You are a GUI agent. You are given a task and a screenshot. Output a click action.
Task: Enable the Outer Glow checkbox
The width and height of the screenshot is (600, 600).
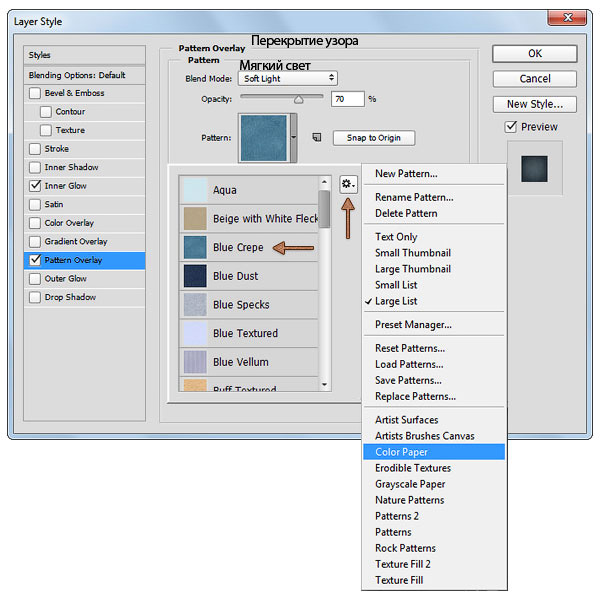tap(35, 279)
